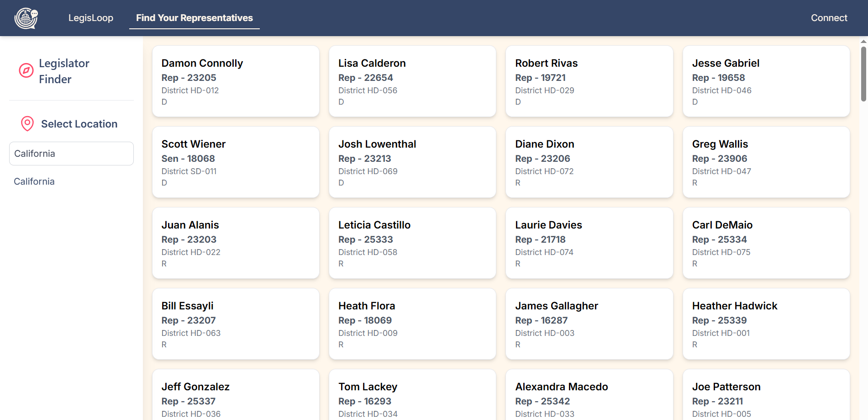Click the Select Location pin icon
868x420 pixels.
point(27,123)
